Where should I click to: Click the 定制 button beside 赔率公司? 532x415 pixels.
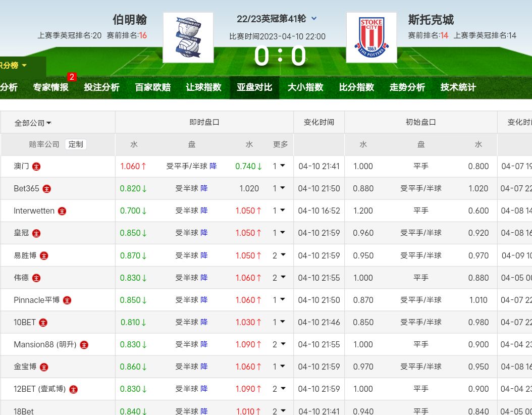coord(76,144)
